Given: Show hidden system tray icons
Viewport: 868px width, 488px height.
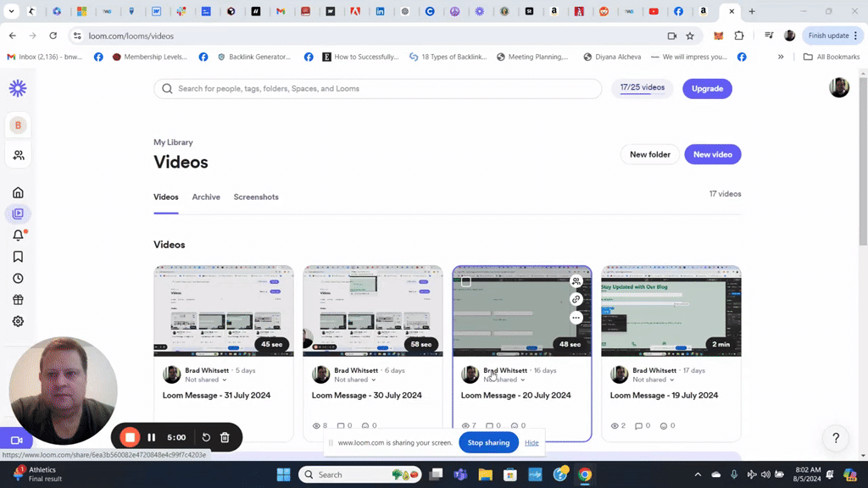Looking at the screenshot, I should (698, 474).
